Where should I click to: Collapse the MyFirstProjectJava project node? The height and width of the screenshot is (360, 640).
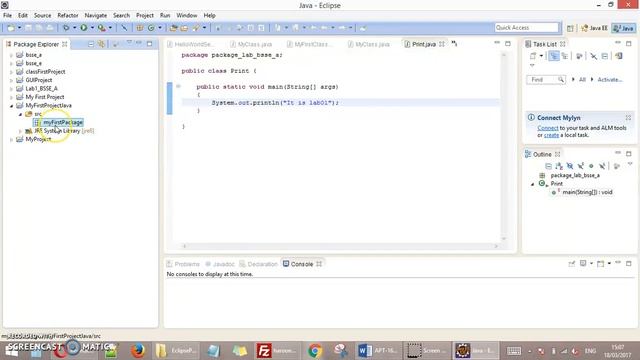click(11, 106)
